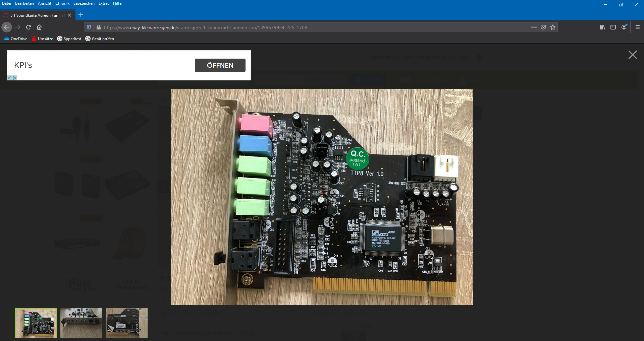Open the Bearbeiten menu
644x341 pixels.
(x=24, y=3)
